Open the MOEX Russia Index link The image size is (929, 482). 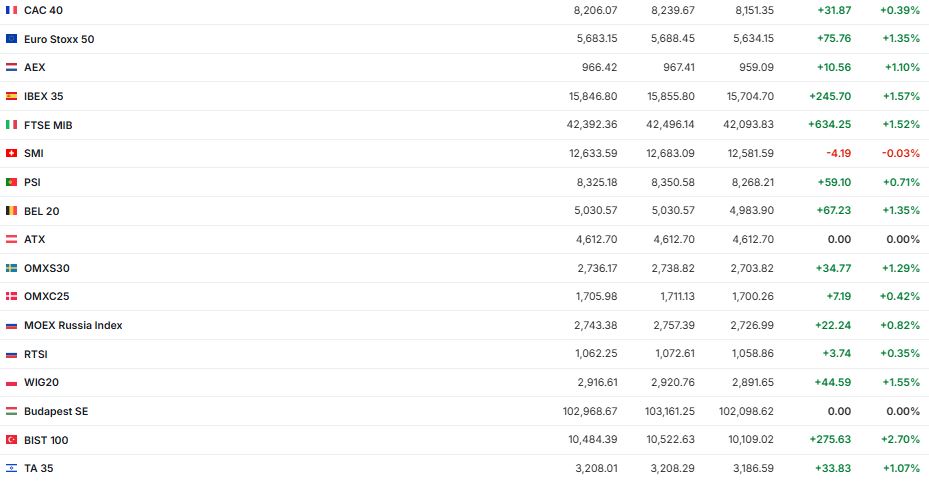pos(73,325)
